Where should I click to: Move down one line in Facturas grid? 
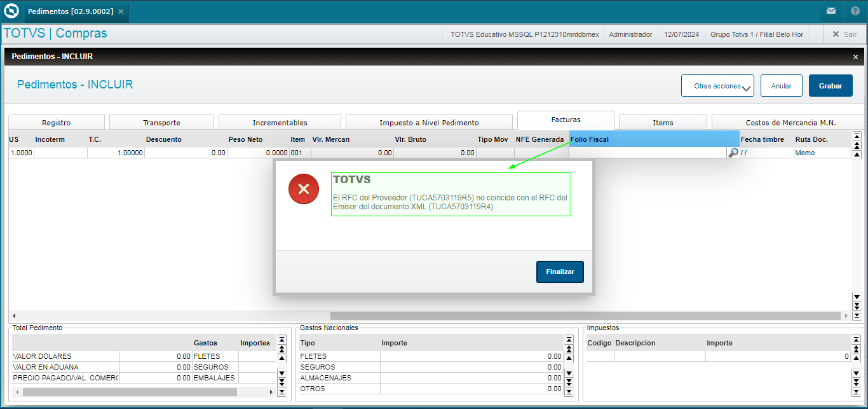point(857,297)
